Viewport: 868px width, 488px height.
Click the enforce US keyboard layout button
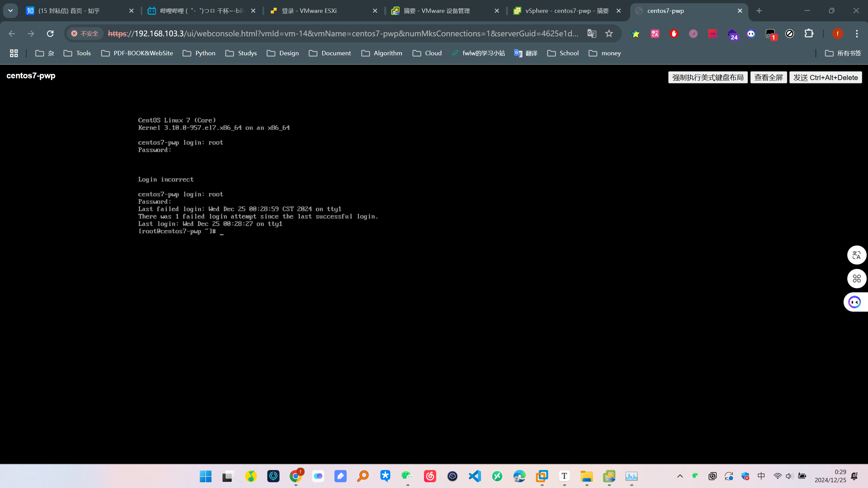(x=708, y=77)
